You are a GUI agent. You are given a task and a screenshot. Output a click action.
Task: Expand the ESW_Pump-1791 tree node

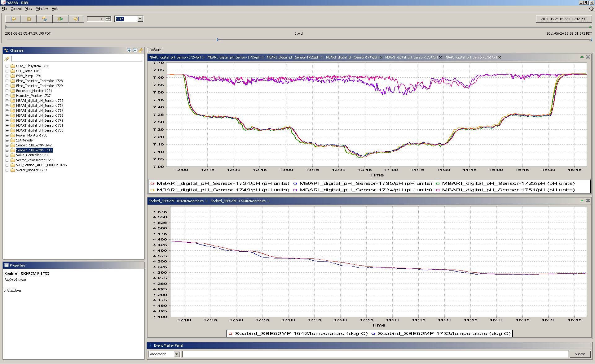(7, 76)
